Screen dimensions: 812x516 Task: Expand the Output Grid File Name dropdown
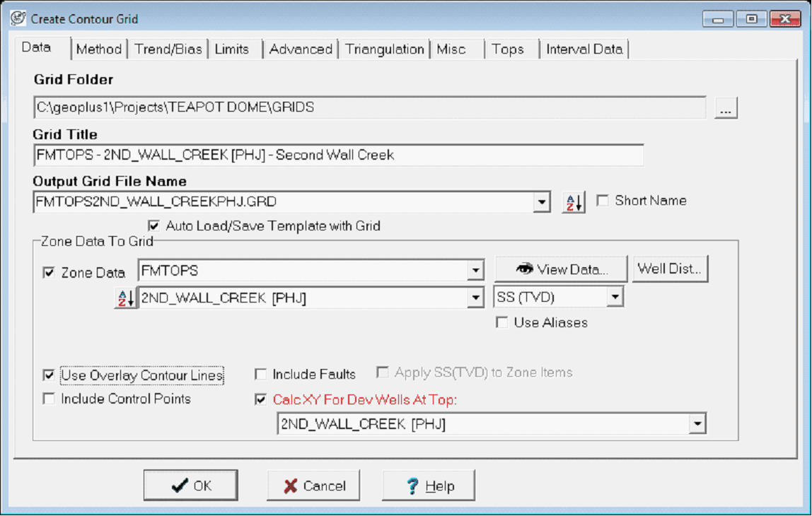[542, 202]
